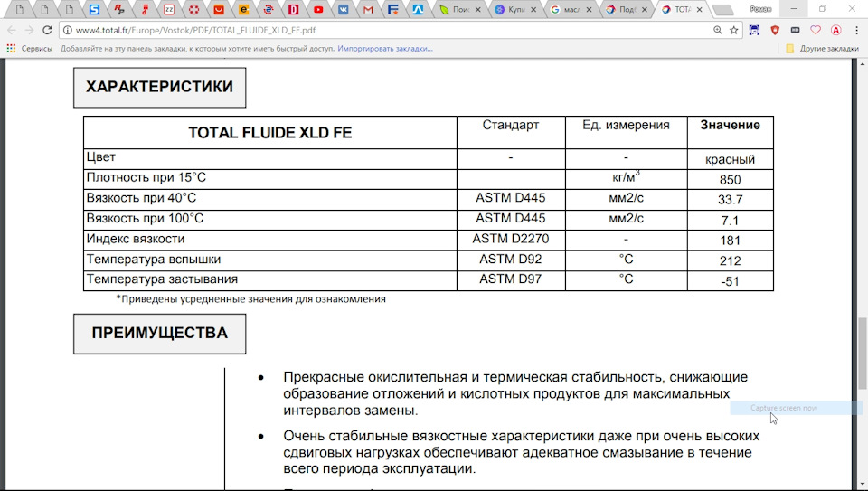Screen dimensions: 868x491
Task: Bookmark this page with the star
Action: [x=734, y=31]
